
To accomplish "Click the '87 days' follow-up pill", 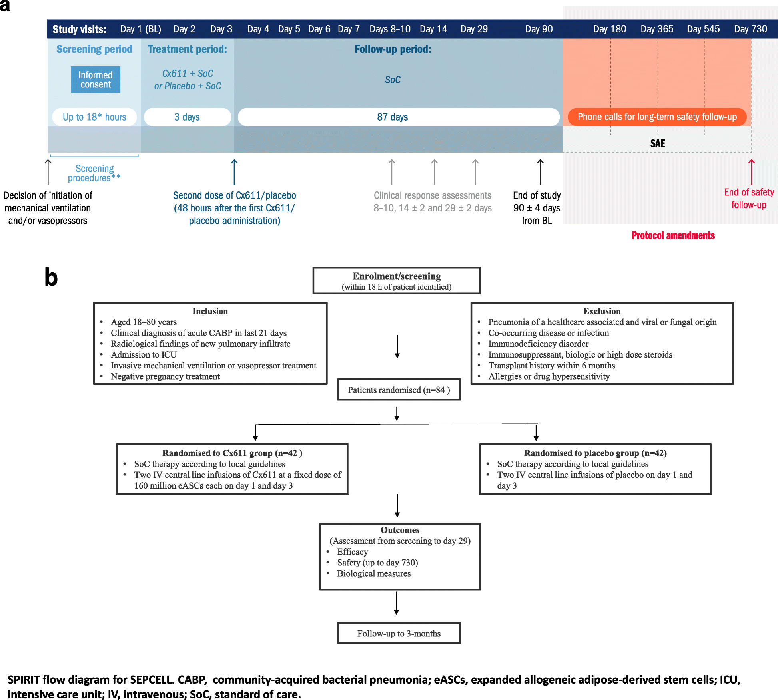I will [398, 117].
